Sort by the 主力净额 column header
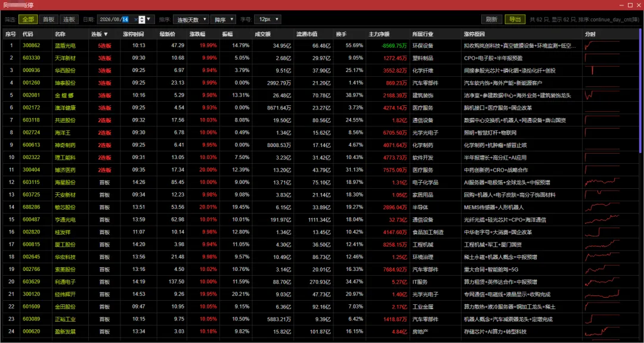 (379, 34)
